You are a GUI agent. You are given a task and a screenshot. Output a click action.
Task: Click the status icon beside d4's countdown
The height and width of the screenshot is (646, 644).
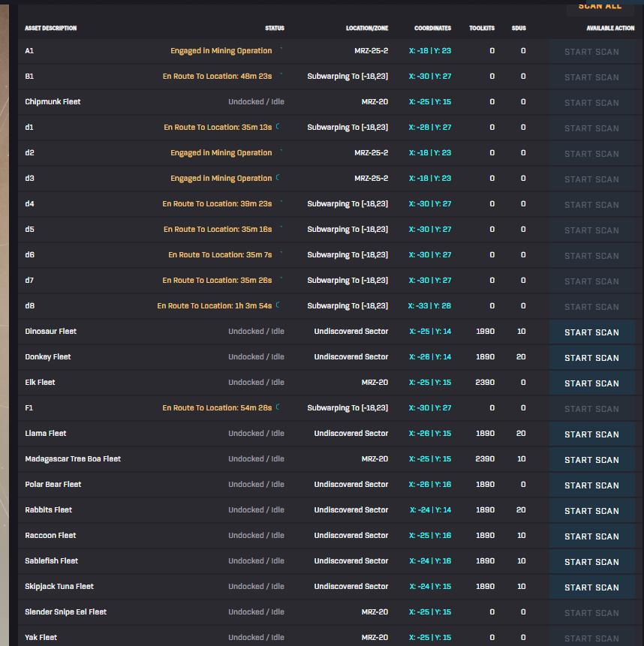[281, 202]
